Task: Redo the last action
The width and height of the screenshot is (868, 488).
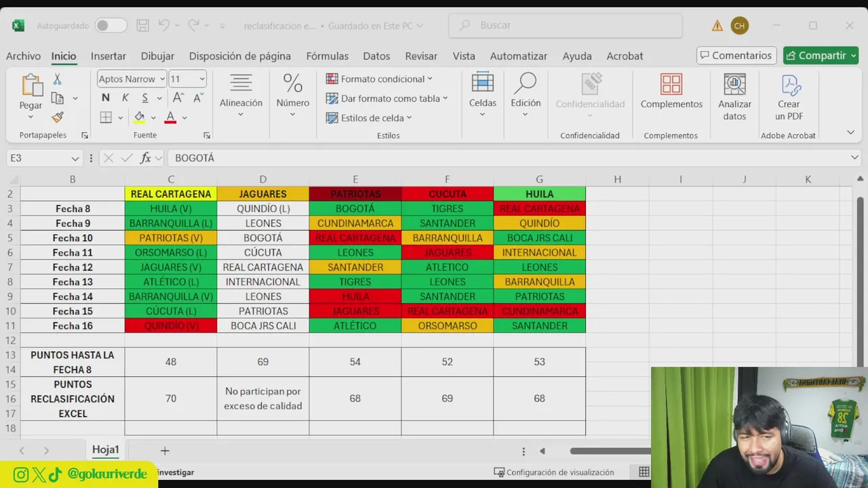Action: coord(193,26)
